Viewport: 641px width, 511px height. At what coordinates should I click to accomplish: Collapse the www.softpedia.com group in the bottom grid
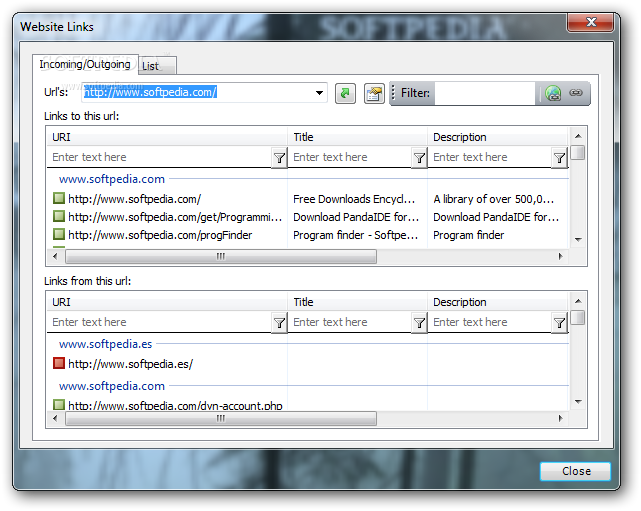pos(112,386)
